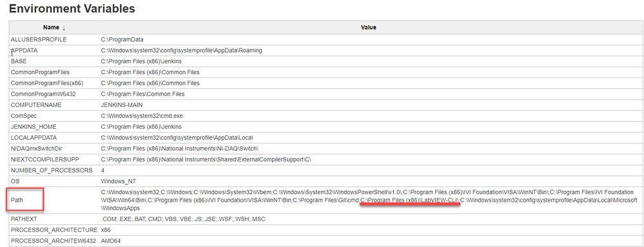Select the ComSpec variable name
Screen dimensions: 644x247
click(x=24, y=116)
